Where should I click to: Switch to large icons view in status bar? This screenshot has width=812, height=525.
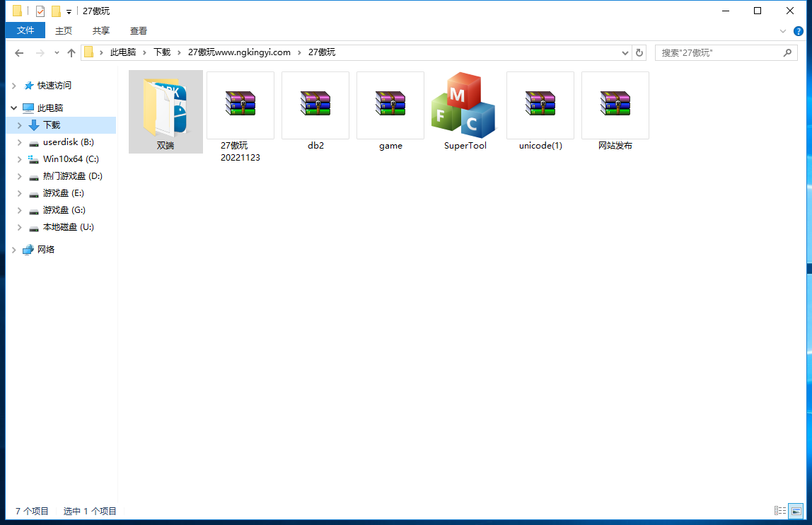(x=796, y=511)
